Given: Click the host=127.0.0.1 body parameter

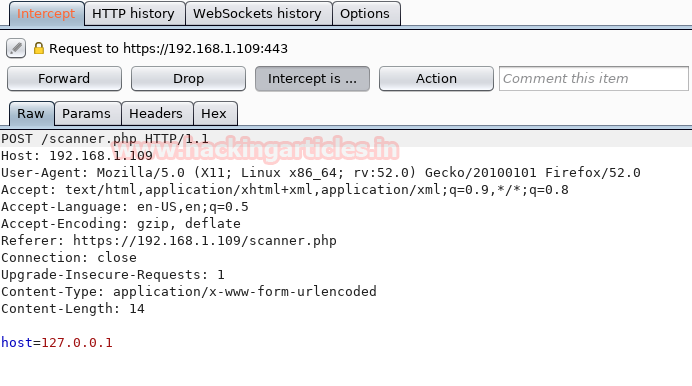Looking at the screenshot, I should (57, 343).
